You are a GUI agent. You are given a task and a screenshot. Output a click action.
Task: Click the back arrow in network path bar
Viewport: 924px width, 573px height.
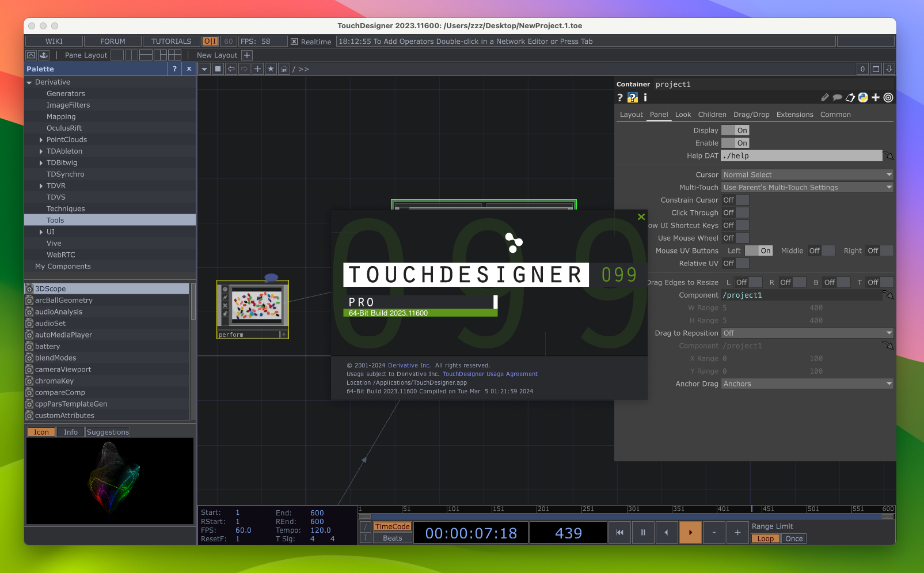click(x=231, y=69)
